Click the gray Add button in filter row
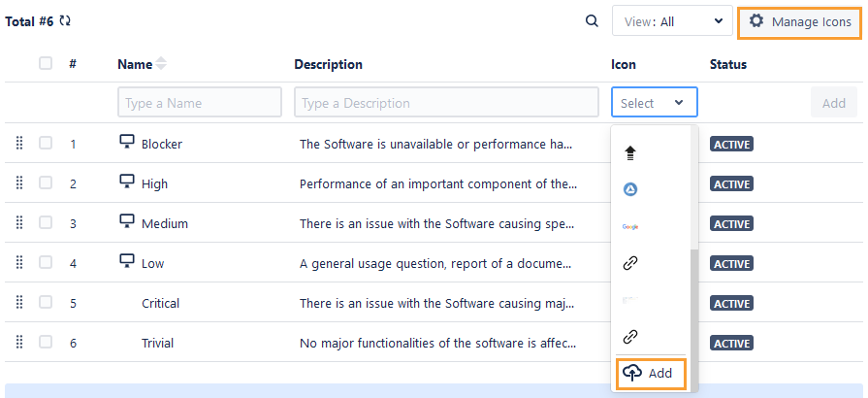The width and height of the screenshot is (868, 398). pyautogui.click(x=833, y=103)
